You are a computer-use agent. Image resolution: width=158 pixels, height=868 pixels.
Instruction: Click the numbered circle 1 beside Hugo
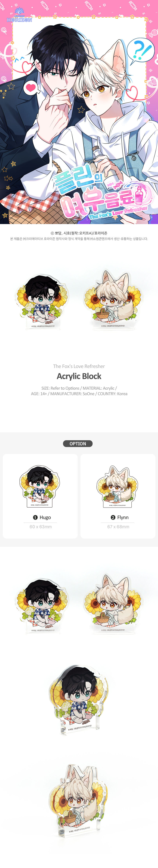point(35,517)
